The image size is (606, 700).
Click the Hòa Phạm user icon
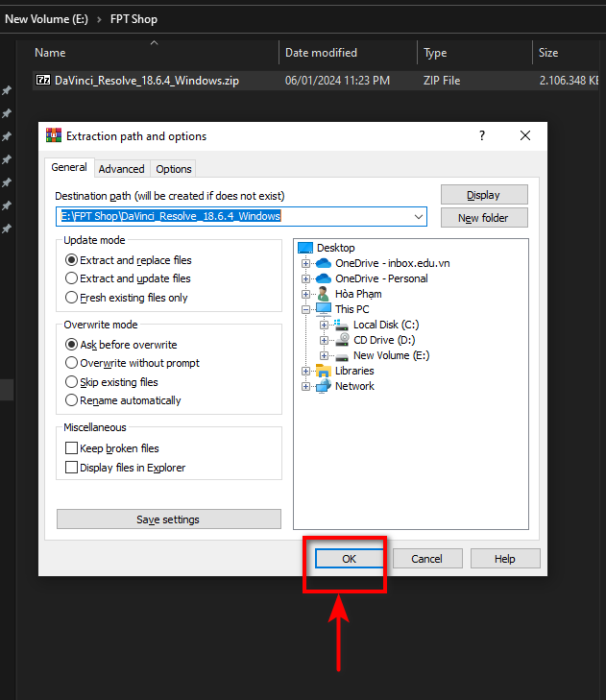[323, 294]
